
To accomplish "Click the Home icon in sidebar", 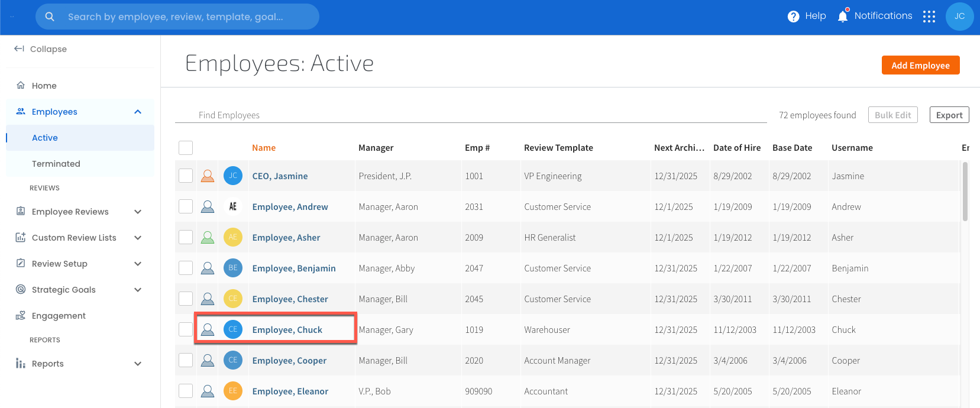I will (21, 86).
